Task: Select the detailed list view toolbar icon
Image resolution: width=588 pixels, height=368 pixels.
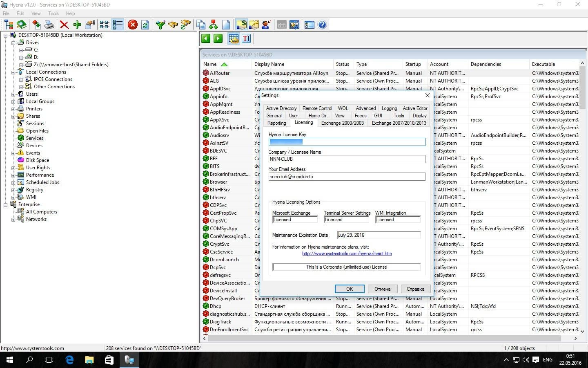Action: click(118, 25)
